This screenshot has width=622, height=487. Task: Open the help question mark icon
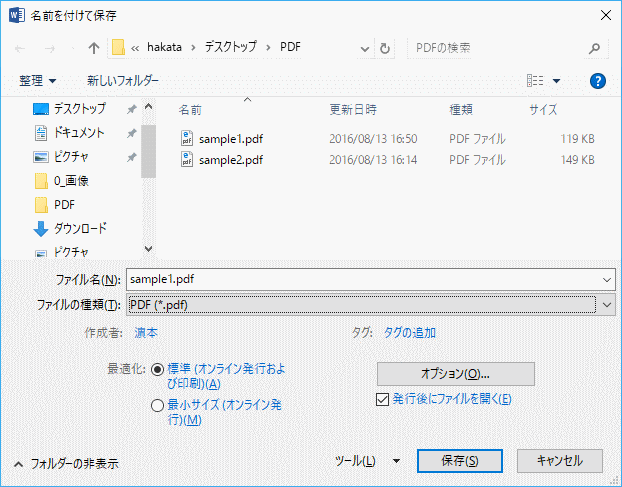[597, 81]
